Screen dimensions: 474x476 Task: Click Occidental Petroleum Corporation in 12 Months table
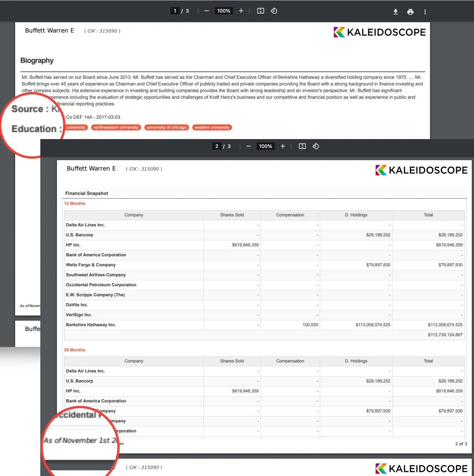pos(101,285)
